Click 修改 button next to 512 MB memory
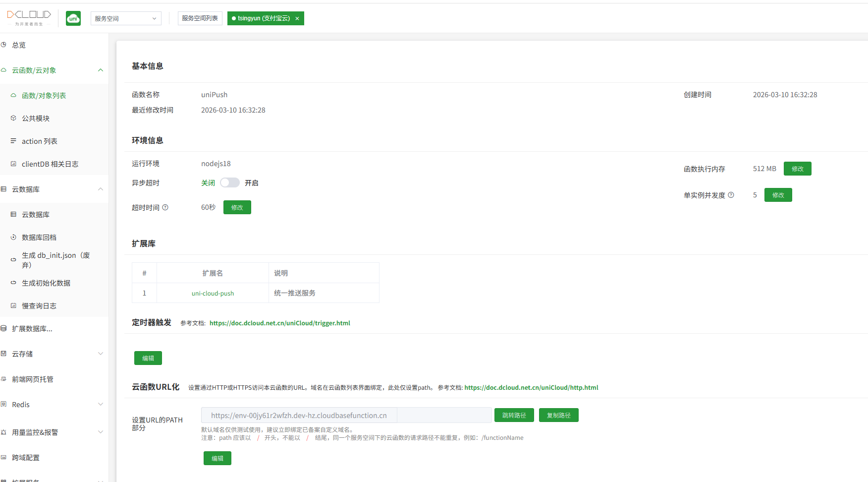This screenshot has width=868, height=482. tap(797, 169)
